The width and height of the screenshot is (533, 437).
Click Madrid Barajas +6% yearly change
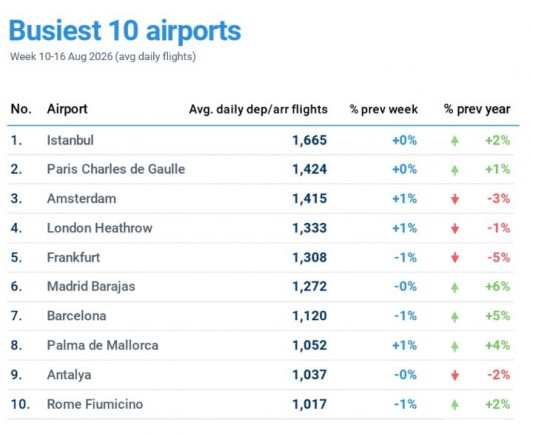click(498, 286)
